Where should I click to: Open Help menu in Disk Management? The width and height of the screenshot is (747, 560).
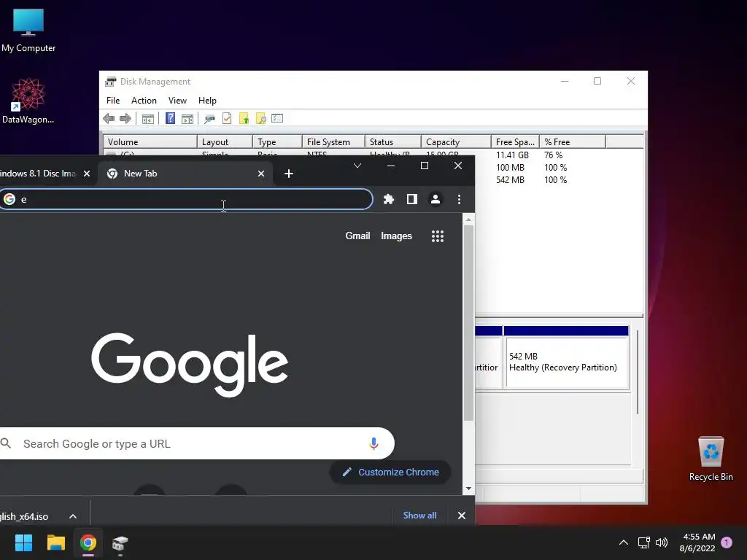click(207, 101)
